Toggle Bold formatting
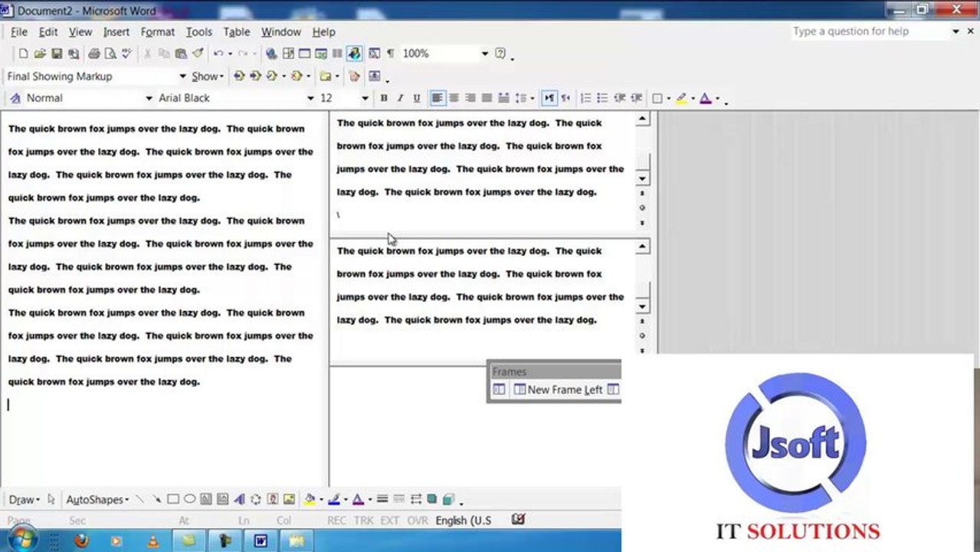Viewport: 980px width, 552px height. coord(384,98)
